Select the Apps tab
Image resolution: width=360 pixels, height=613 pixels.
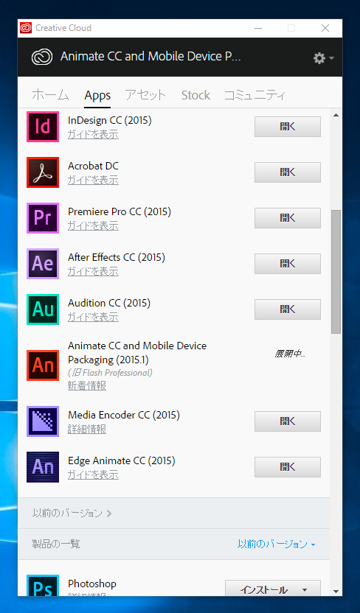click(97, 95)
